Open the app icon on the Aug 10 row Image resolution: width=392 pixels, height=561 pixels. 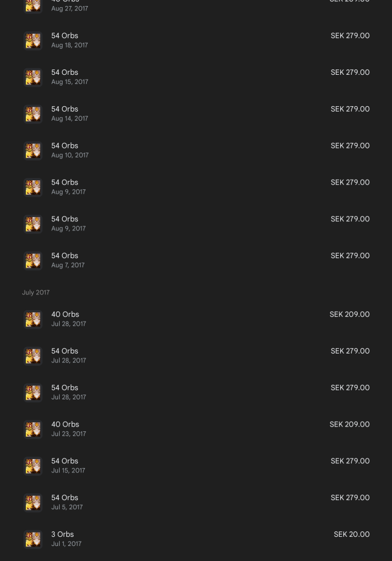[33, 151]
